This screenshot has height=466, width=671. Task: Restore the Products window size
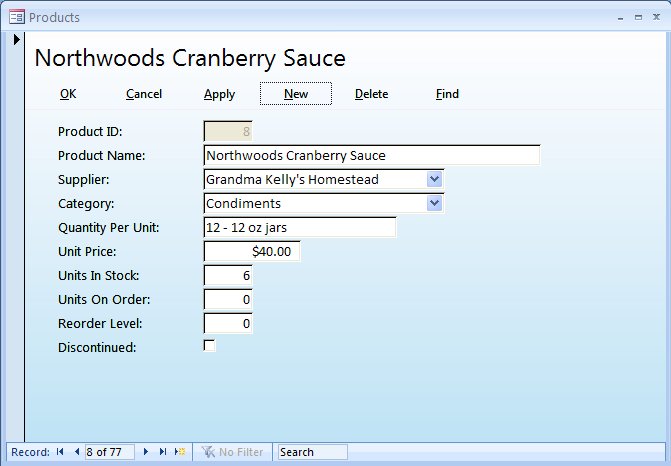click(x=638, y=17)
